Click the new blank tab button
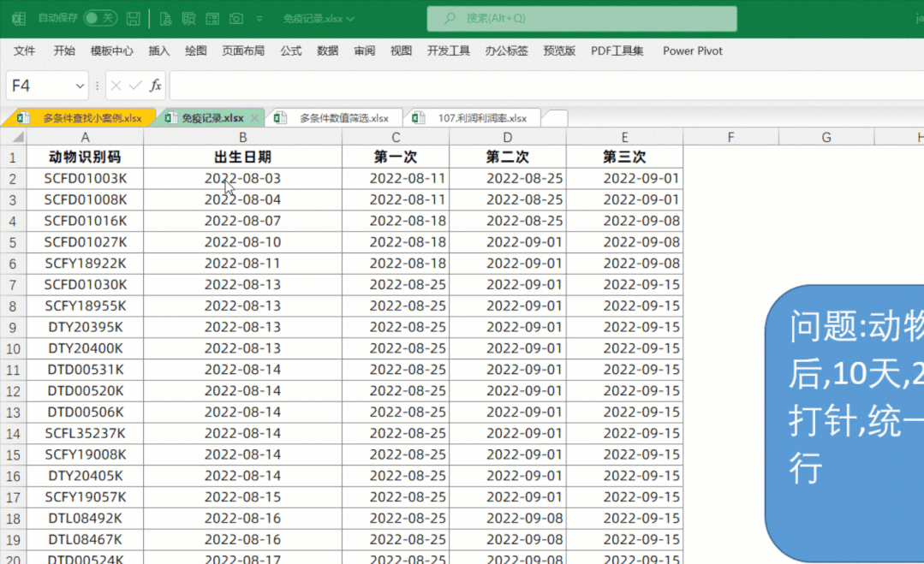Image resolution: width=924 pixels, height=564 pixels. (x=555, y=118)
